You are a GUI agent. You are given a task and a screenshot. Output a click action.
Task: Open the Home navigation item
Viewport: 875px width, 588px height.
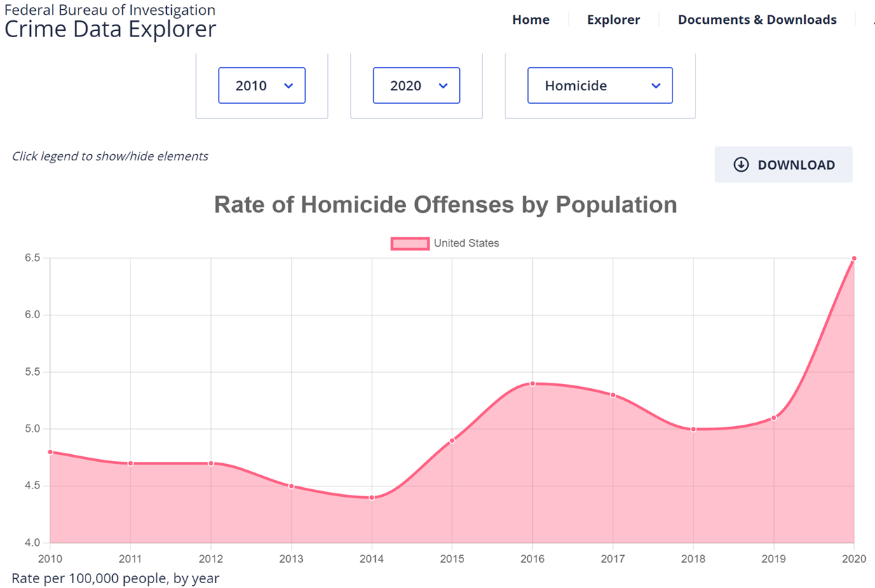(x=531, y=20)
